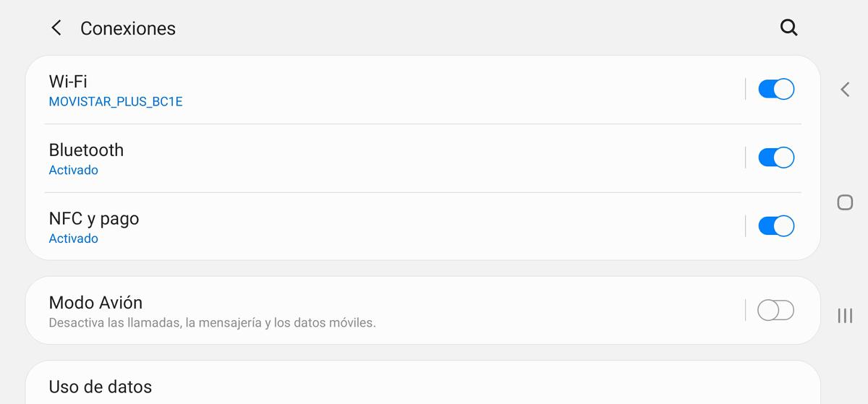Tap the MOVISTAR_PLUS_BC1E network name
This screenshot has height=404, width=868.
[x=115, y=102]
